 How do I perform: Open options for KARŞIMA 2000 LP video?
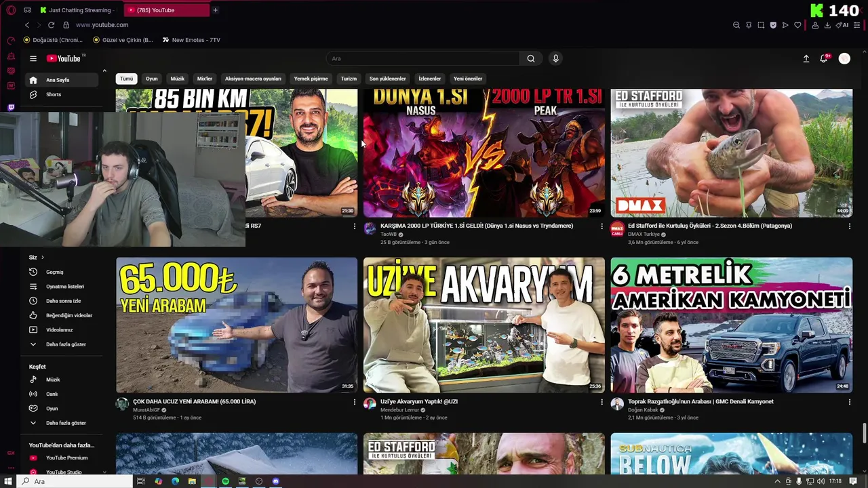point(601,226)
